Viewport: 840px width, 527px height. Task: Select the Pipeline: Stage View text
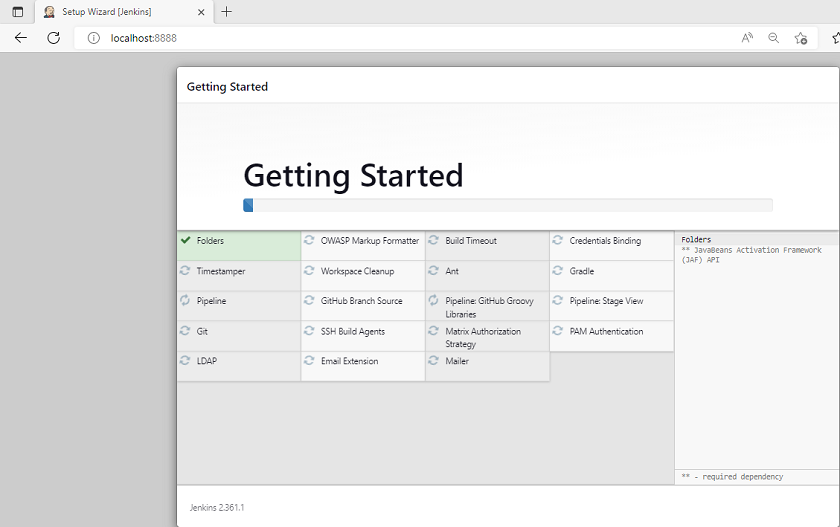click(606, 300)
